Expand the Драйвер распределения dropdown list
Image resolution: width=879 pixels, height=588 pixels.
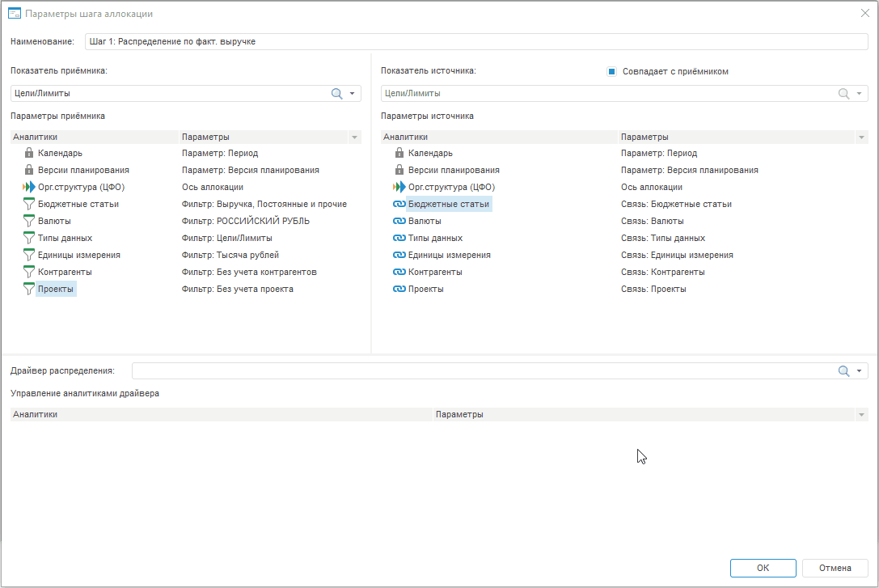tap(859, 371)
